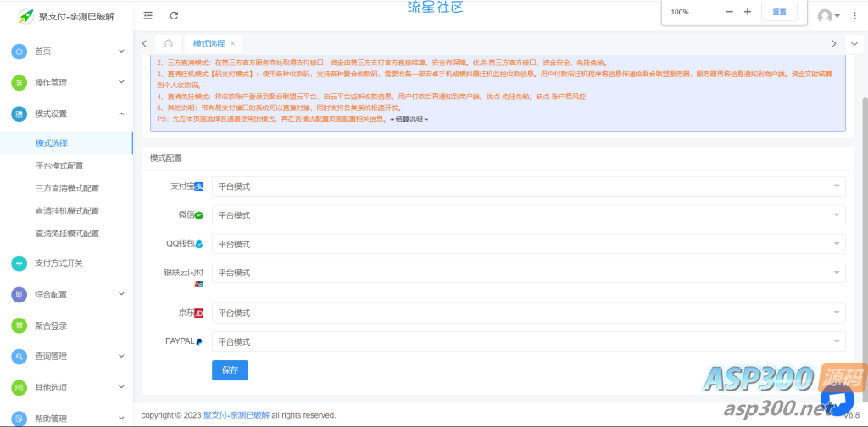Click the zoom plus button
The image size is (868, 427).
point(748,12)
